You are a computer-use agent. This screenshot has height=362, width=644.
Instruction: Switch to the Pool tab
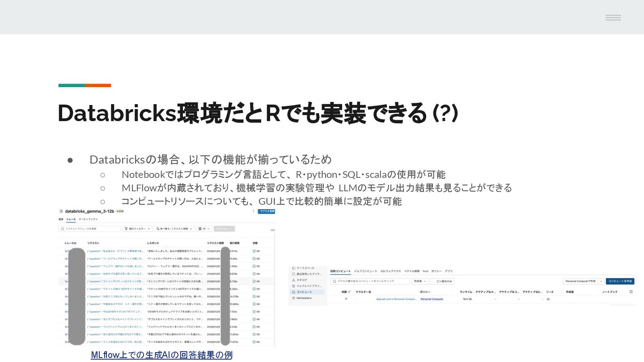425,271
